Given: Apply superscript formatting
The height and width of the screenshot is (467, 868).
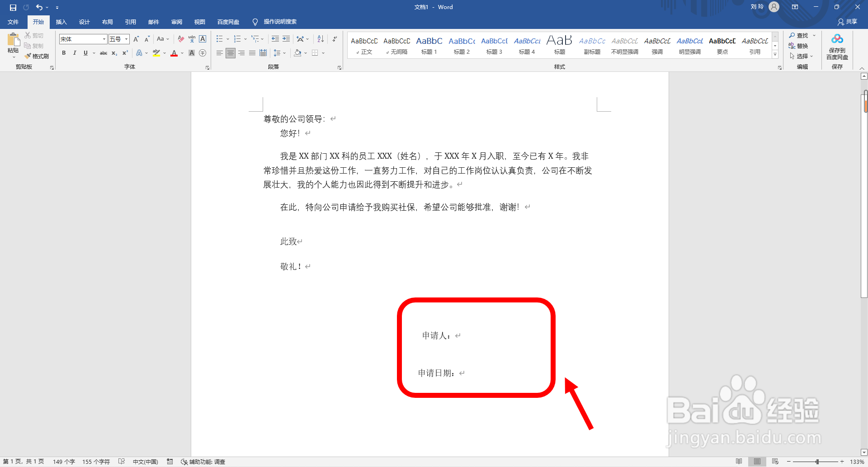Looking at the screenshot, I should click(x=125, y=53).
